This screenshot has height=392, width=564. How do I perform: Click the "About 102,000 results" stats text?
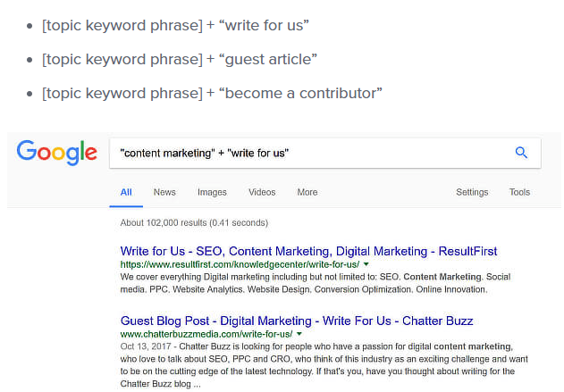(194, 222)
